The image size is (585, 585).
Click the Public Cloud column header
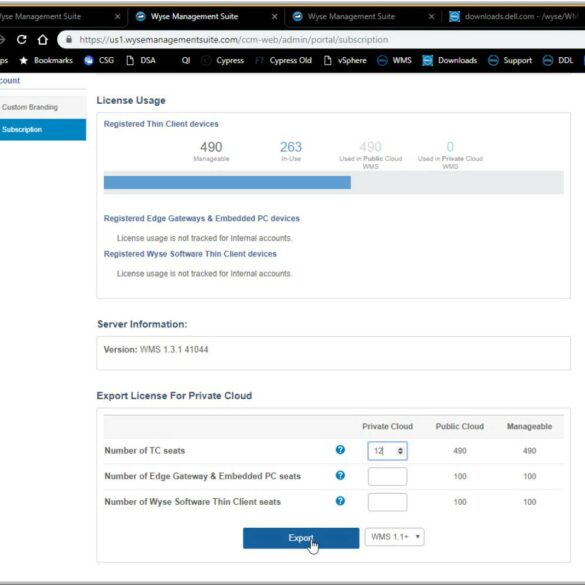(x=460, y=426)
